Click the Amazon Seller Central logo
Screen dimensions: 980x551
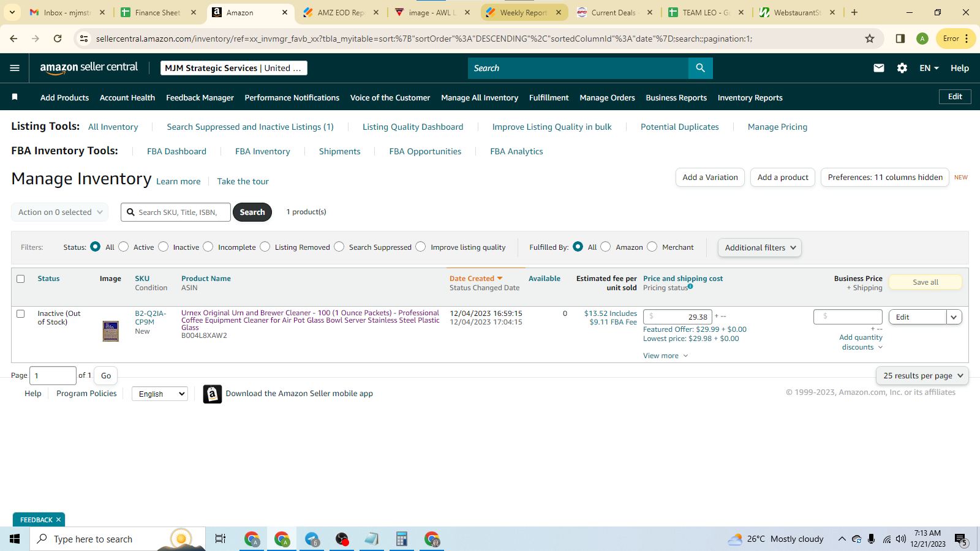tap(89, 68)
